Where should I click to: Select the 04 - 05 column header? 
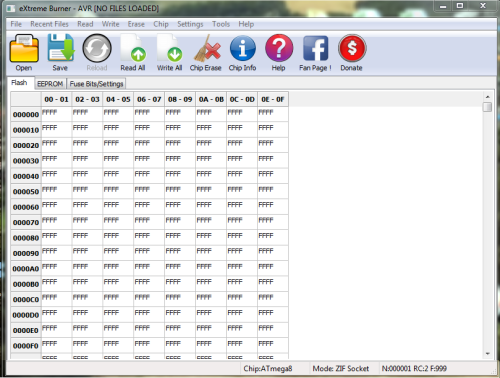tap(118, 99)
